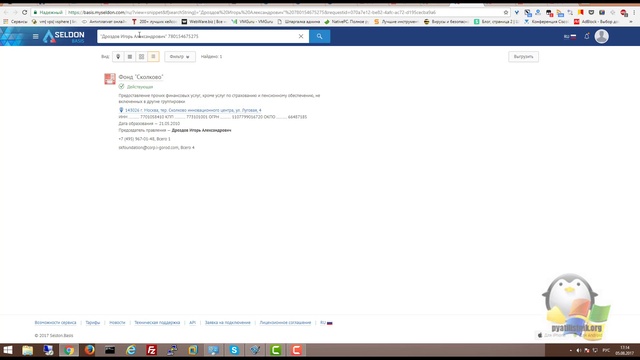Screen dimensions: 640x360
Task: Clear the search field with the X
Action: coord(301,36)
